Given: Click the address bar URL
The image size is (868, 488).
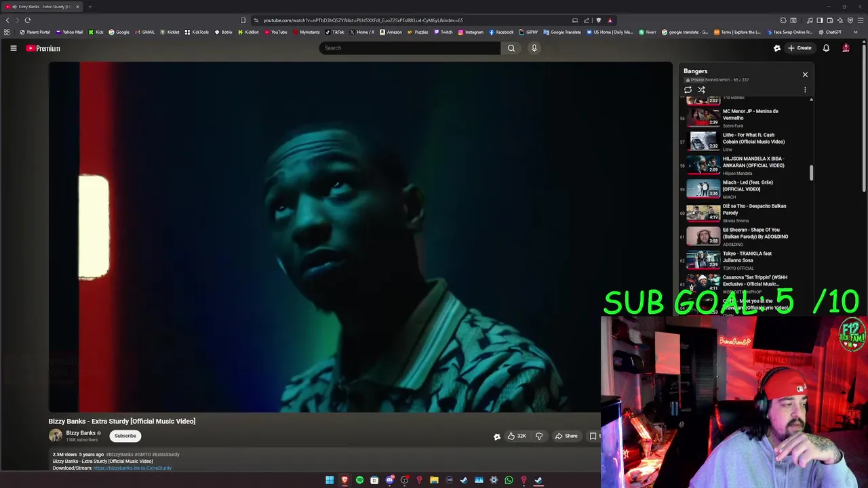Looking at the screenshot, I should click(363, 20).
